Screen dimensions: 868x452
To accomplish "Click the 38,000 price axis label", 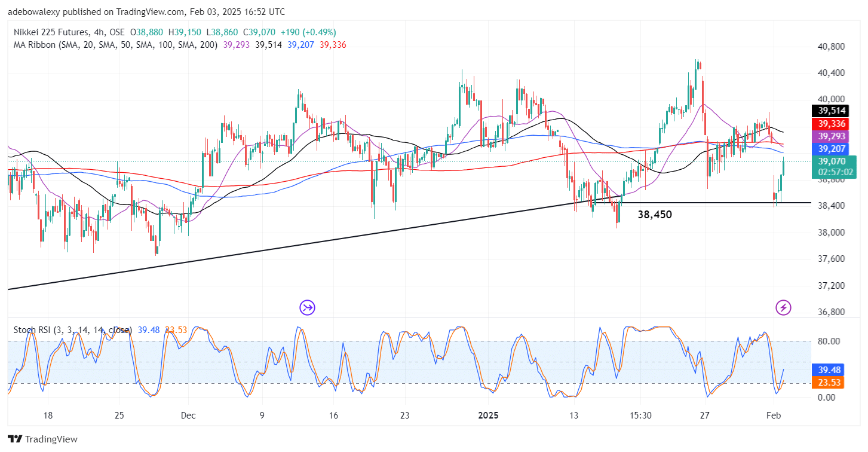I will point(830,233).
